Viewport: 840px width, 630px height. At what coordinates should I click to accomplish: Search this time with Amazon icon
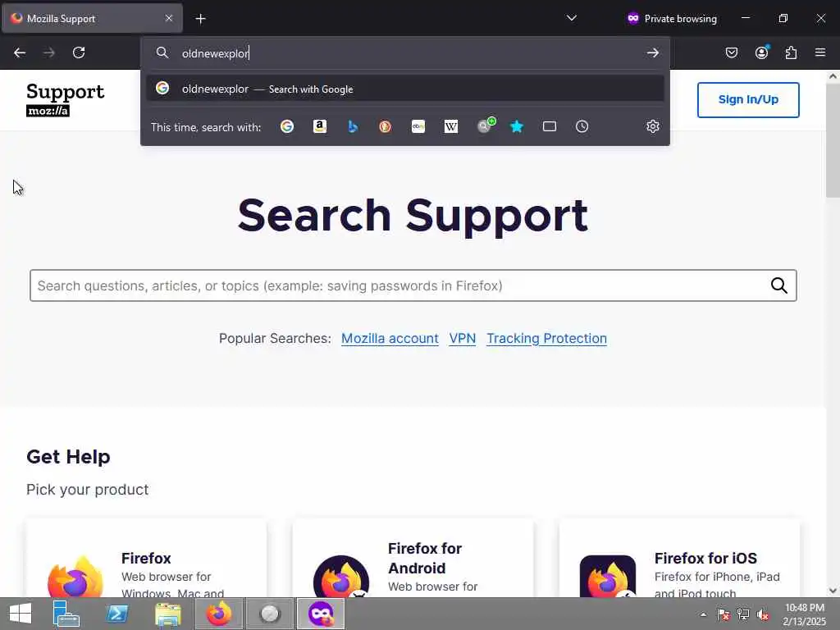(320, 126)
